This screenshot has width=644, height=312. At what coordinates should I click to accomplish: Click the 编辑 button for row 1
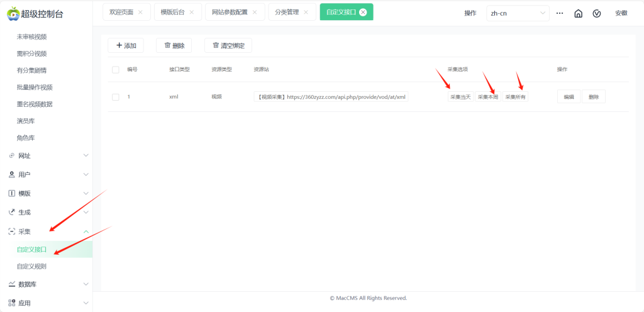[x=569, y=97]
